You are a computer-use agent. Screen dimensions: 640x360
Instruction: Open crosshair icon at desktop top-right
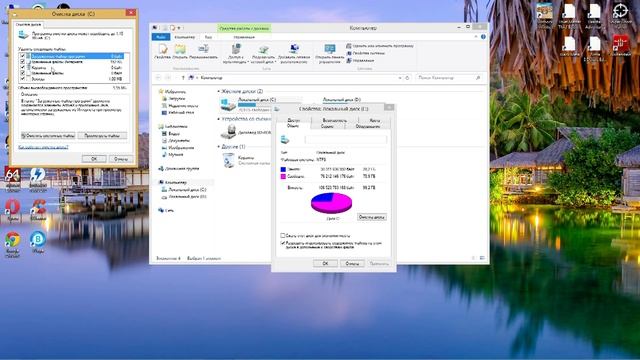point(620,10)
